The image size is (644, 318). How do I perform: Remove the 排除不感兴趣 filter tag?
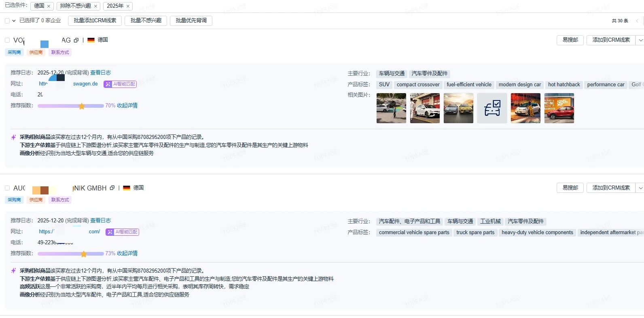[x=95, y=6]
